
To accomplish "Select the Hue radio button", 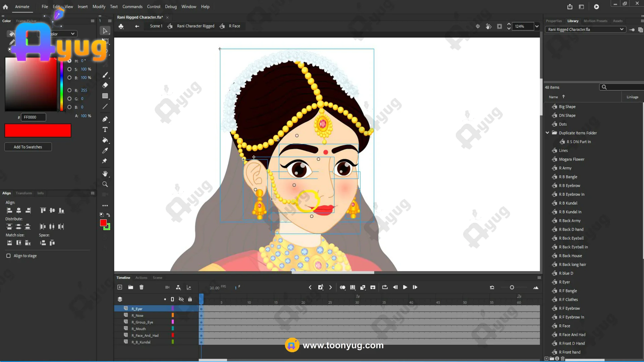I will pyautogui.click(x=69, y=61).
